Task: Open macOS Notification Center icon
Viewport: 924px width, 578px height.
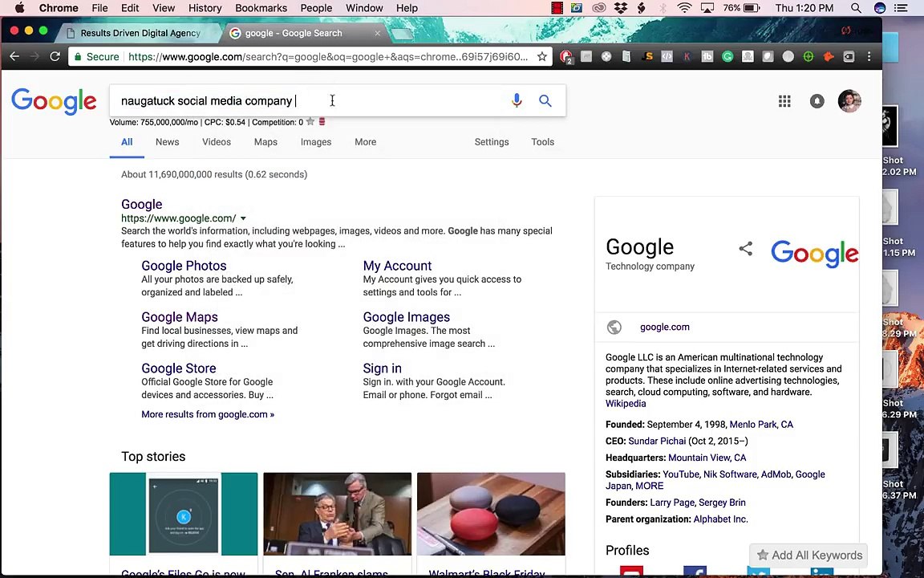Action: coord(901,8)
